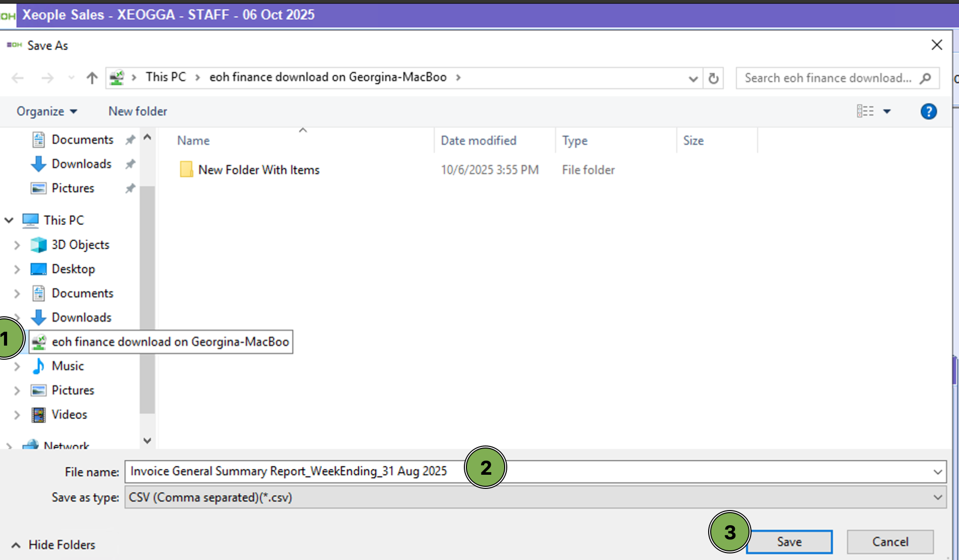Click the search magnifier icon
959x560 pixels.
pos(925,78)
